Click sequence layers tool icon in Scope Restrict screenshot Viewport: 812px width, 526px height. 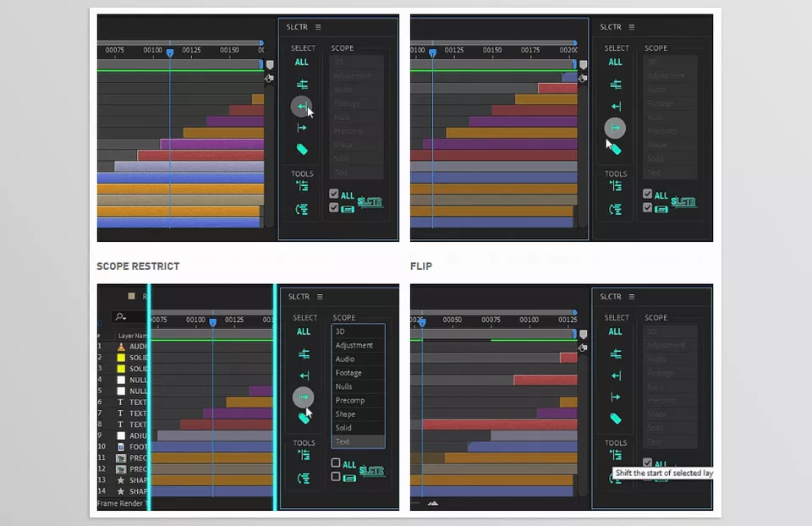[304, 455]
